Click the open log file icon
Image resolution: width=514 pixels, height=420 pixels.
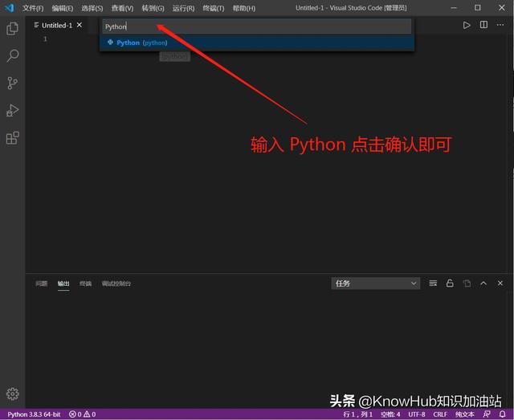coord(467,283)
